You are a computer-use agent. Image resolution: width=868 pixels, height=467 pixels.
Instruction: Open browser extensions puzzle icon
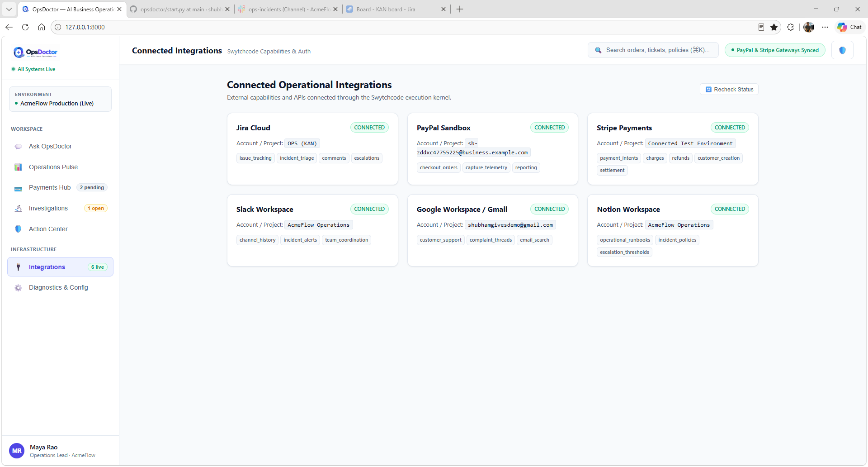[x=790, y=27]
